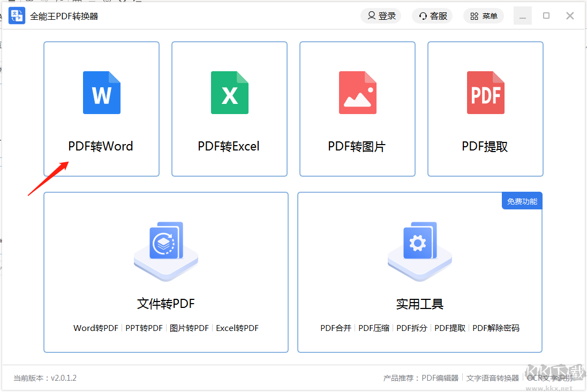
Task: Open the recommended PDF编辑器 link
Action: tap(440, 378)
